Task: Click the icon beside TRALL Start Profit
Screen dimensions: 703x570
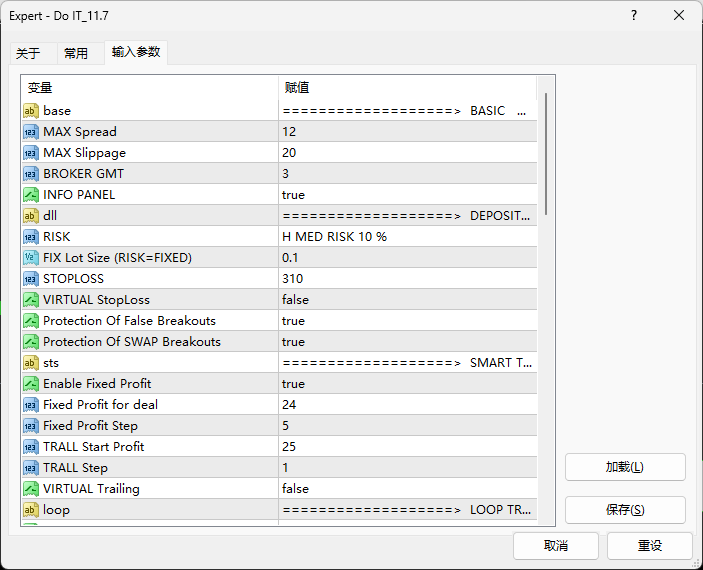Action: pyautogui.click(x=30, y=447)
